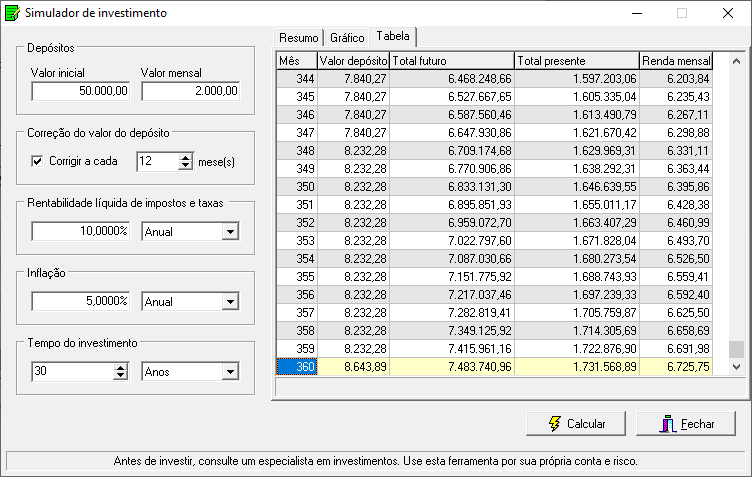Click Total futuro value 7.022.797,60
Viewport: 752px width, 477px height.
pyautogui.click(x=452, y=241)
